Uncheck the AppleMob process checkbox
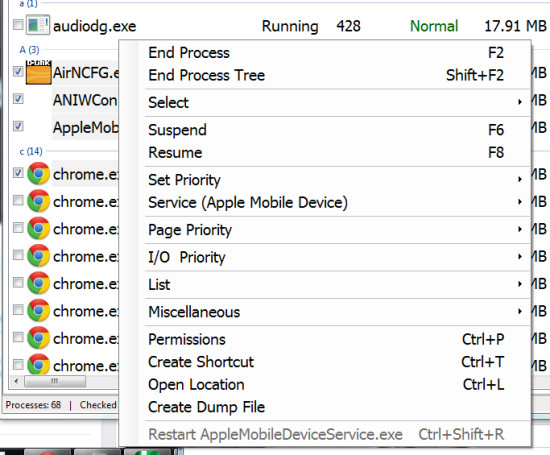 (x=18, y=126)
